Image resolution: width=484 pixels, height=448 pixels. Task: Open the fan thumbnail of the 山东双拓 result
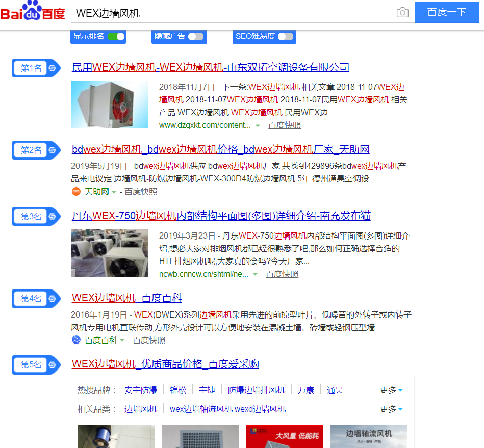pyautogui.click(x=110, y=104)
